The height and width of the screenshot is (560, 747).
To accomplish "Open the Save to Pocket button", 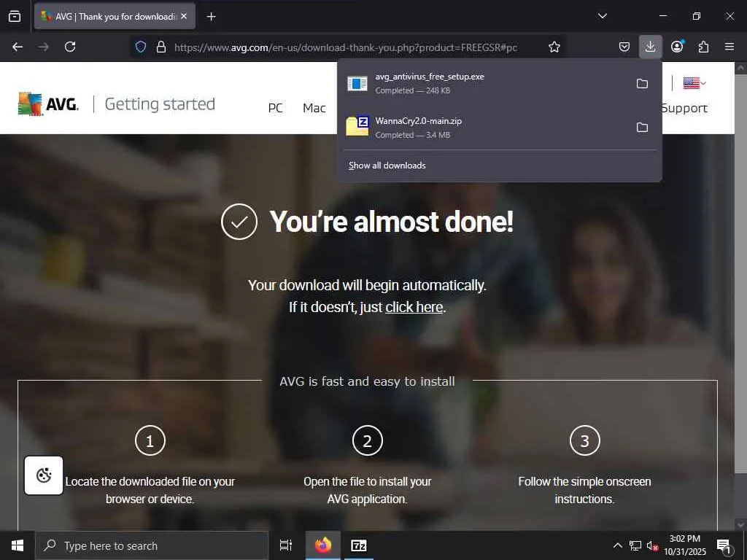I will (624, 47).
